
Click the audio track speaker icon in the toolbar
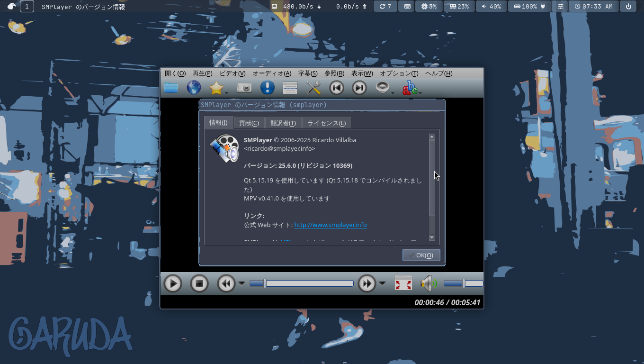coord(382,88)
